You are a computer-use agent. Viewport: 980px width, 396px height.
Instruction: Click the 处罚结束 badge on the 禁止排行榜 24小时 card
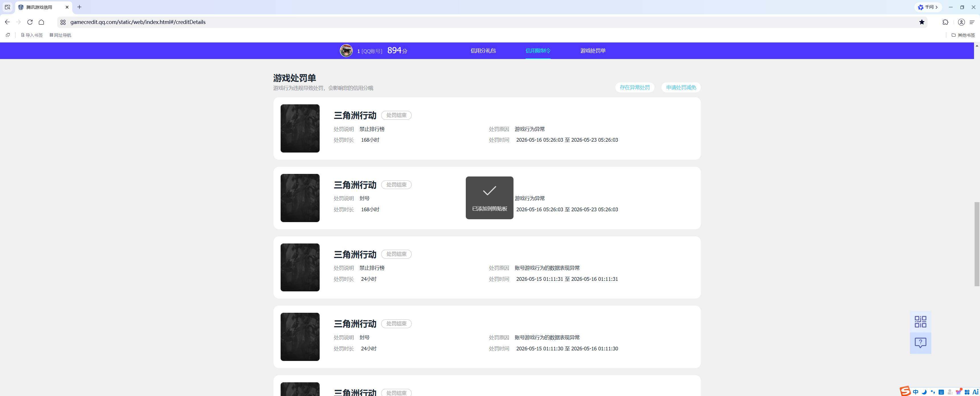coord(396,254)
